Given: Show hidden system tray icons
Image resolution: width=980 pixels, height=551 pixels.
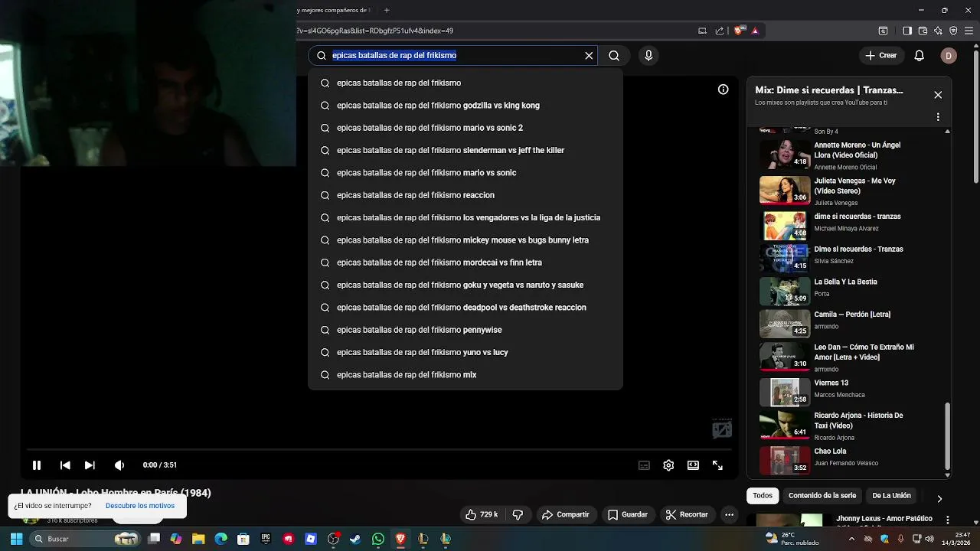Looking at the screenshot, I should [851, 539].
